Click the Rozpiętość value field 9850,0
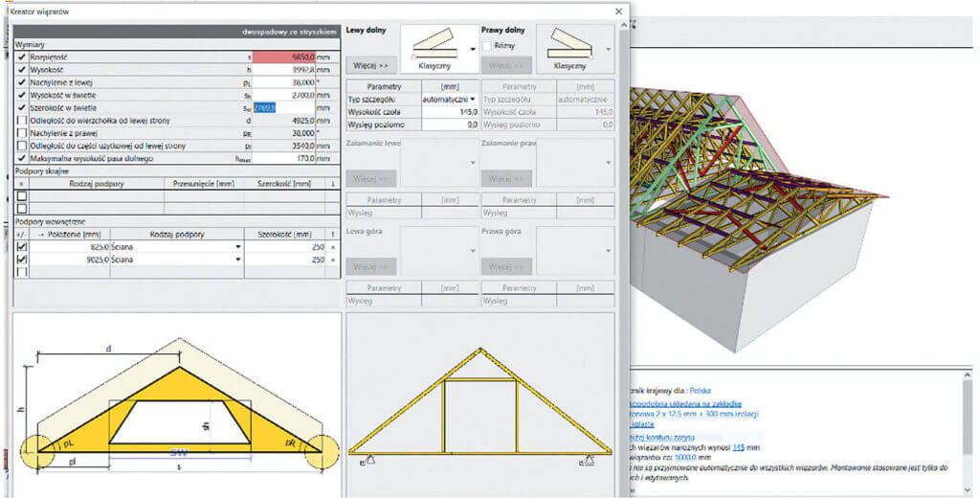Screen dimensions: 980x499 point(283,57)
